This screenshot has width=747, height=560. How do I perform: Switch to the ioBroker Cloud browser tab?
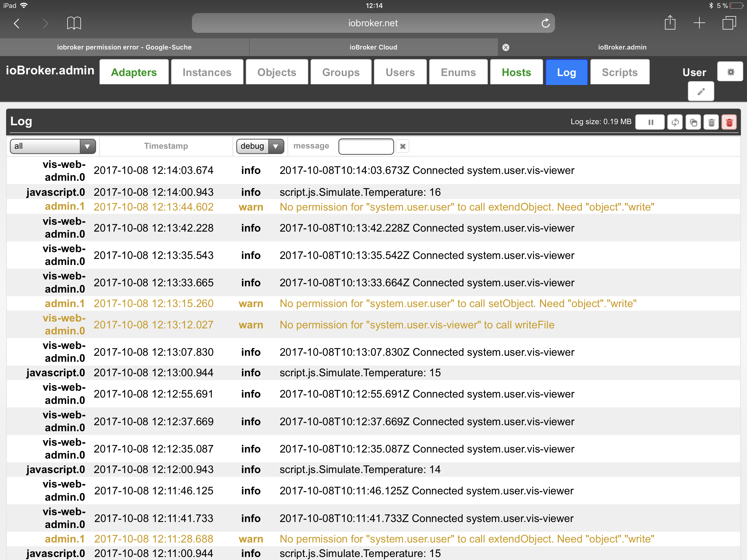(x=373, y=47)
